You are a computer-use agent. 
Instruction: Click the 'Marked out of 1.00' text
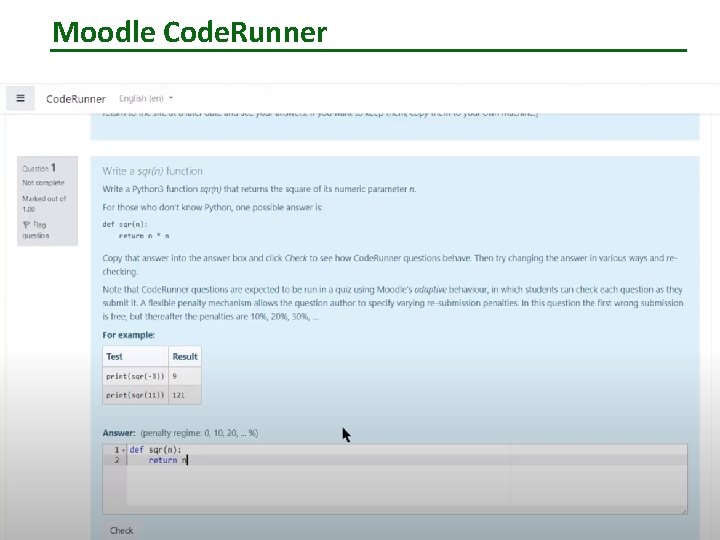(x=44, y=204)
